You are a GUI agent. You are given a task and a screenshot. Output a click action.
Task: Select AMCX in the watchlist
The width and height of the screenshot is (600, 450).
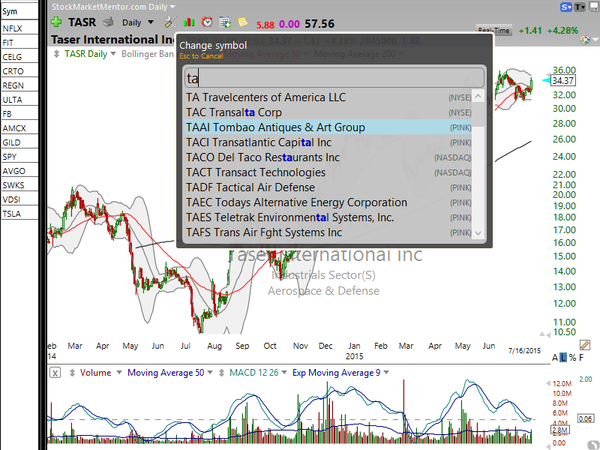click(19, 128)
